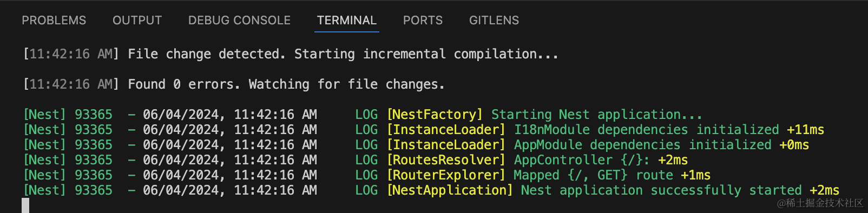Viewport: 868px width, 213px height.
Task: Click the Nest application successfully started line
Action: [431, 190]
